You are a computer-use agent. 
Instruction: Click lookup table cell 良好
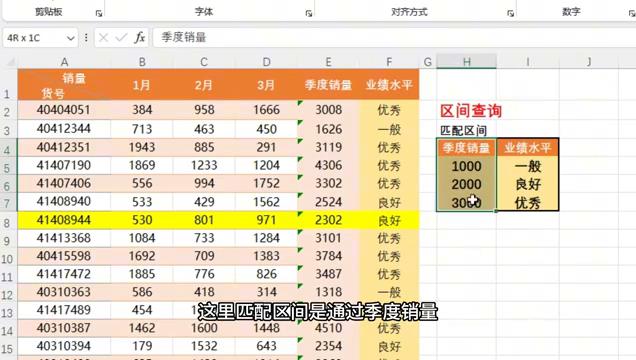pyautogui.click(x=528, y=184)
